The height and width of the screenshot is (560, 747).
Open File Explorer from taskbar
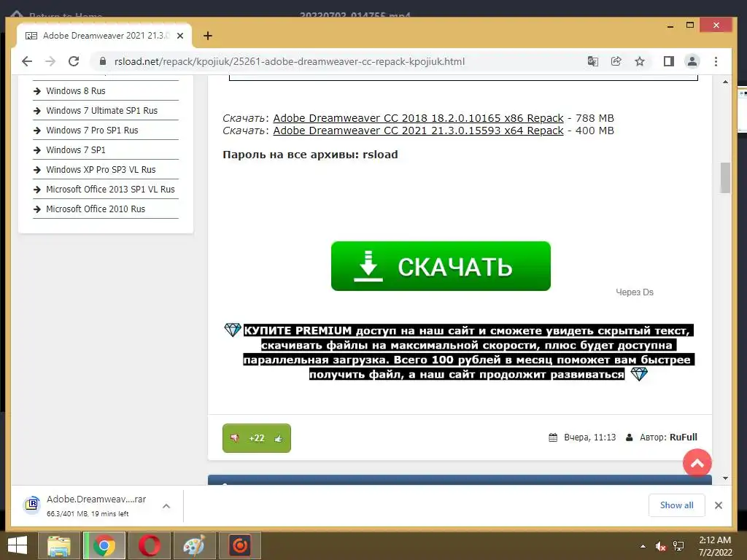[59, 545]
